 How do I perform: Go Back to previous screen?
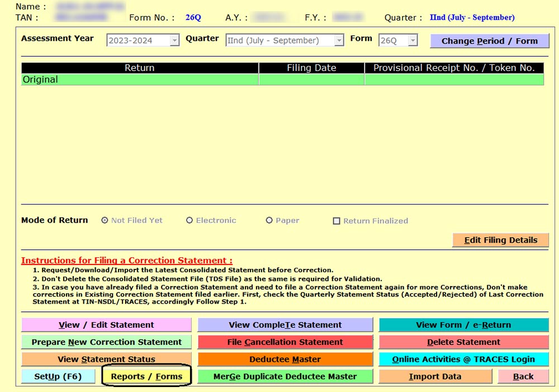523,376
